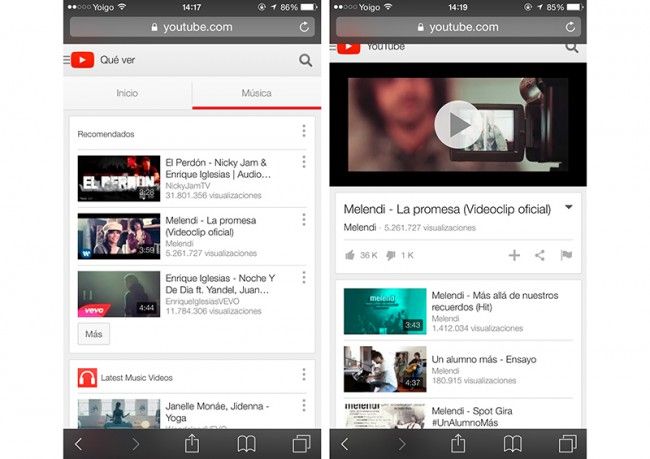Switch to the Música tab
The width and height of the screenshot is (650, 459).
coord(257,93)
